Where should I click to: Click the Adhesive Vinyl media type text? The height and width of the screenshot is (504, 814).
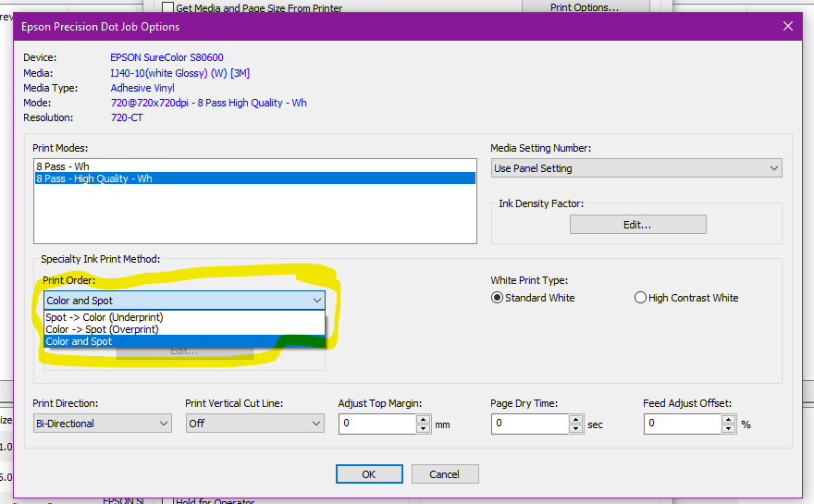pos(142,88)
